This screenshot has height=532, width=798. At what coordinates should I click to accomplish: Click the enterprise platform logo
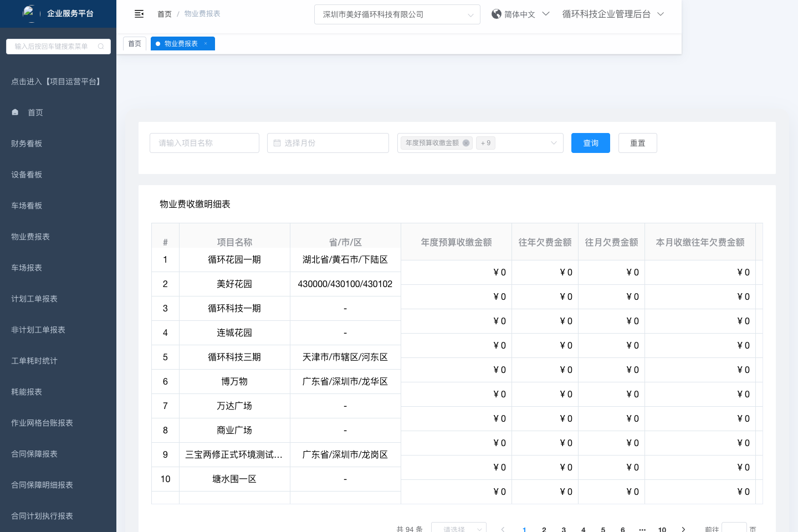coord(29,12)
